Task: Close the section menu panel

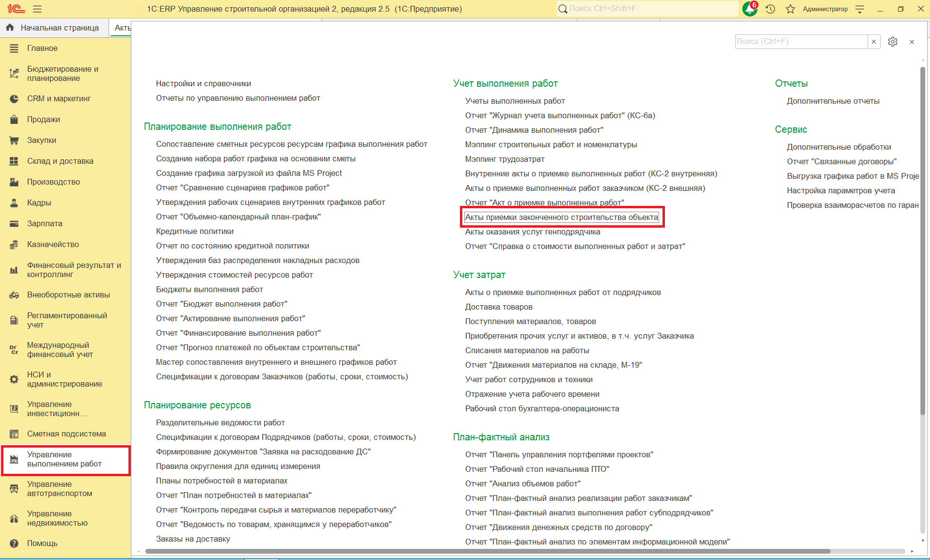Action: pos(912,42)
